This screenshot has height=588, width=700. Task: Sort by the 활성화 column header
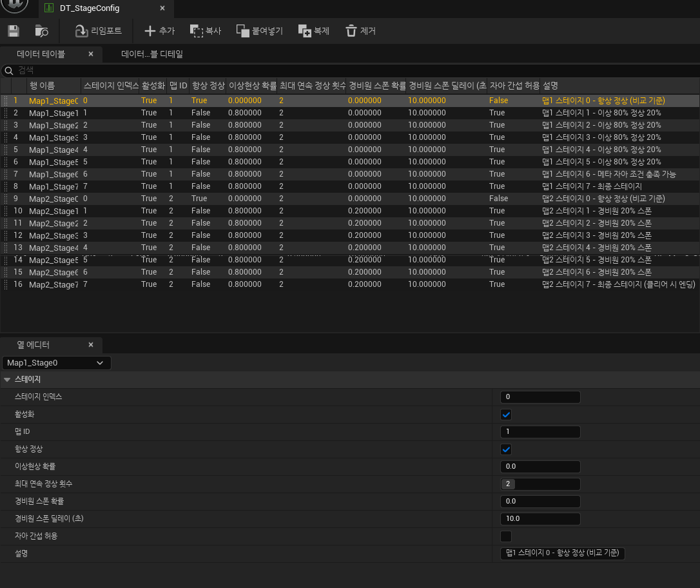pos(153,86)
